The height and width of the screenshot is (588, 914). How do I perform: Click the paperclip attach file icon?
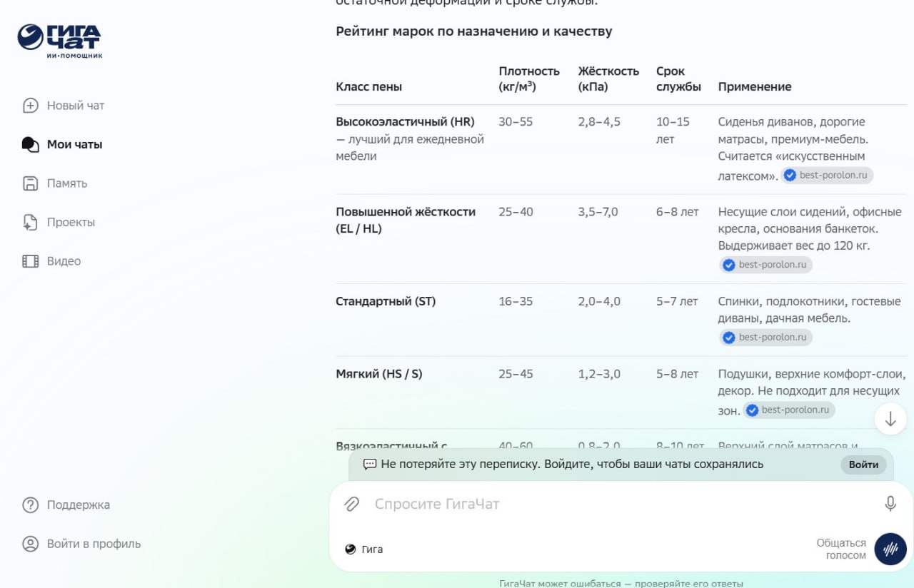[x=351, y=504]
